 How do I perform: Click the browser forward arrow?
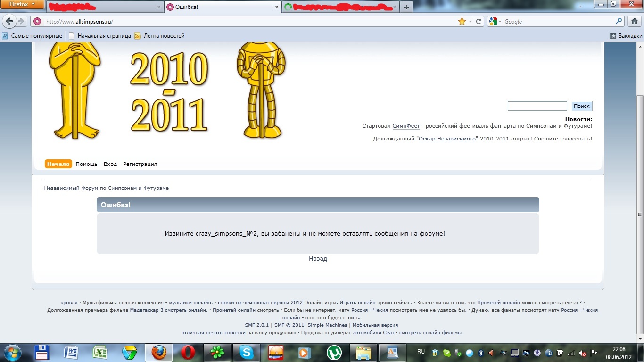coord(21,21)
